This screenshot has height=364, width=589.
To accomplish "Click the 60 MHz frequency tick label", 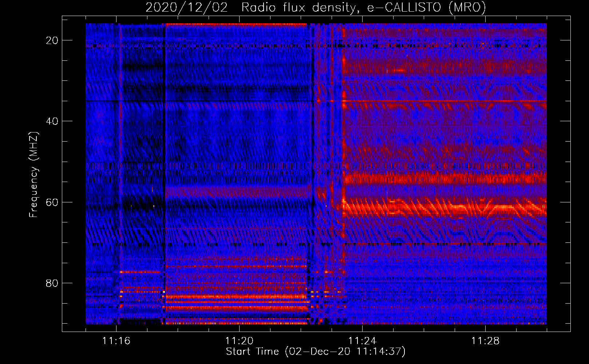I will tap(52, 202).
